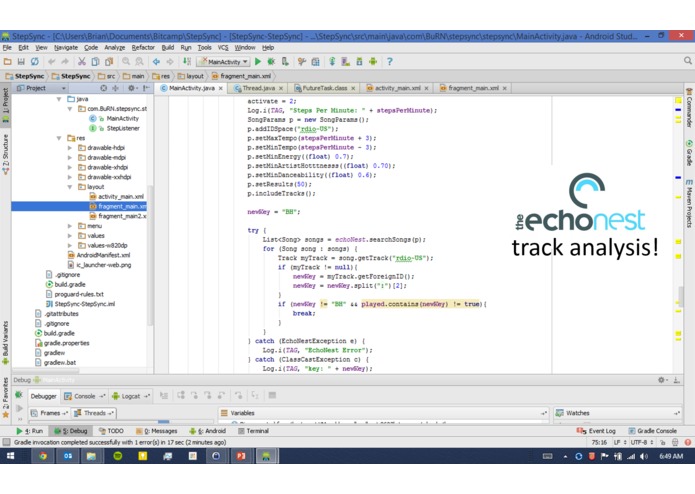Viewport: 695px width, 494px height.
Task: Click the Paste toolbar icon
Action: click(x=109, y=62)
